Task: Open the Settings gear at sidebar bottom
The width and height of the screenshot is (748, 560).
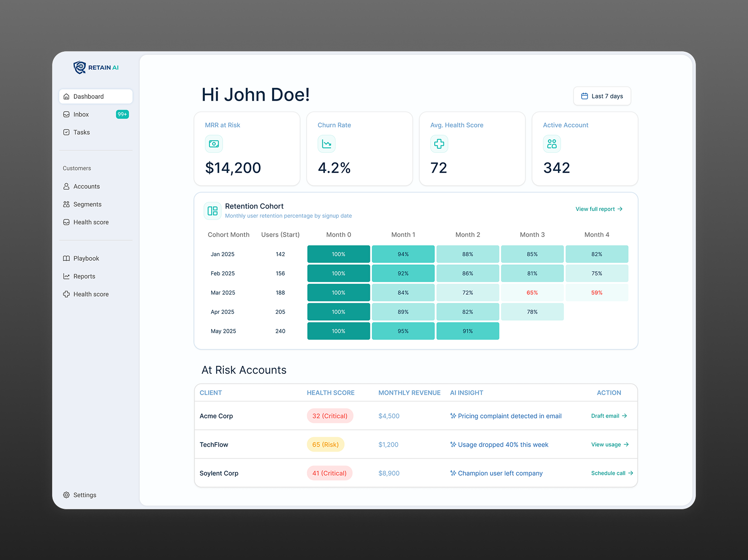Action: pos(66,495)
